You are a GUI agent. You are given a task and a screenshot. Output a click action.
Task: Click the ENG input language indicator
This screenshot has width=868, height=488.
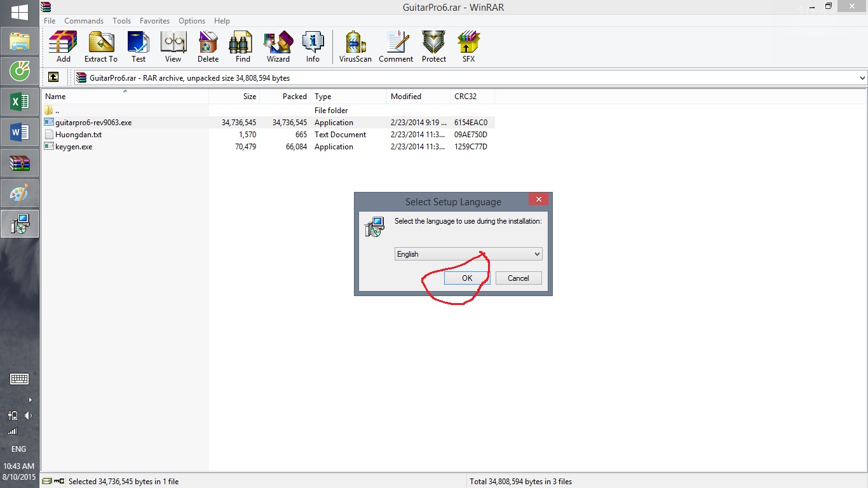(x=19, y=449)
